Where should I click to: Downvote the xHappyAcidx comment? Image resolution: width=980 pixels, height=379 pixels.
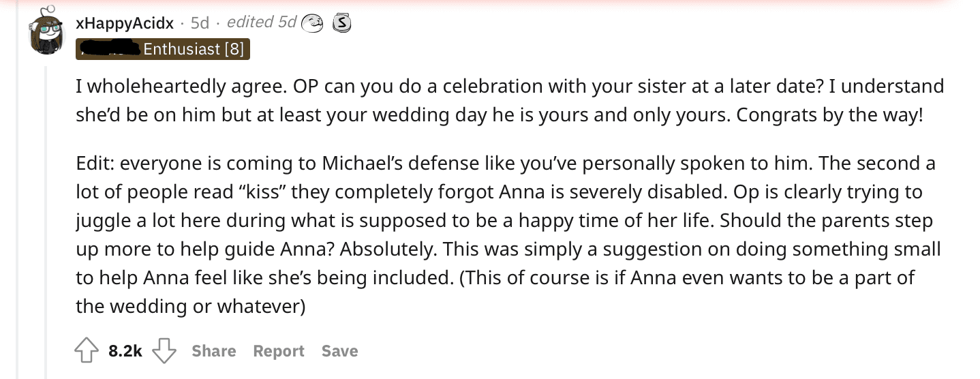164,351
